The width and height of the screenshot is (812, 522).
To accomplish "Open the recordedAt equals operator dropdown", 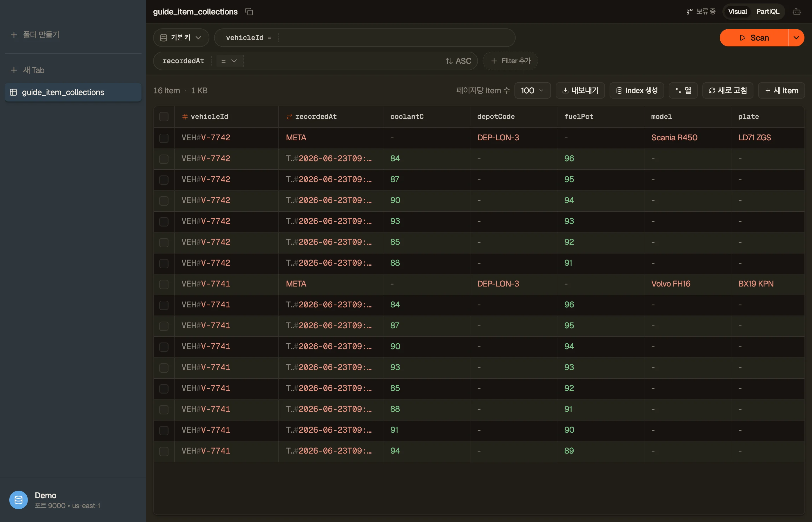I will 229,61.
